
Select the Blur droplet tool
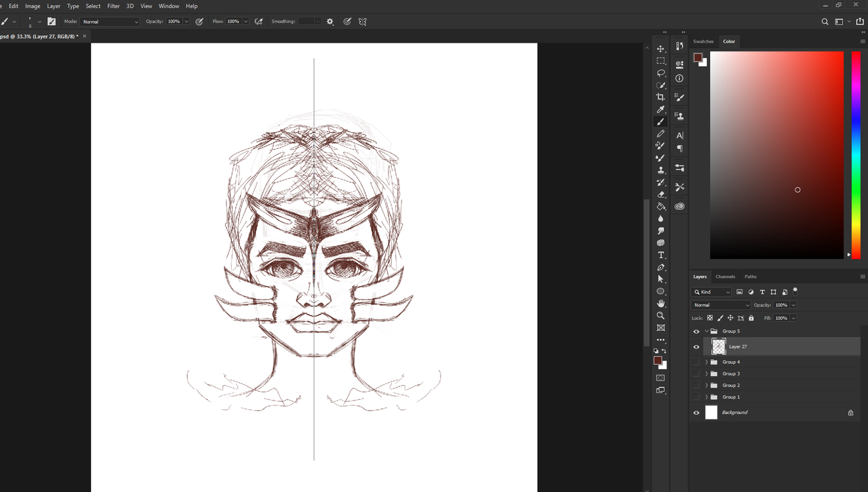660,219
